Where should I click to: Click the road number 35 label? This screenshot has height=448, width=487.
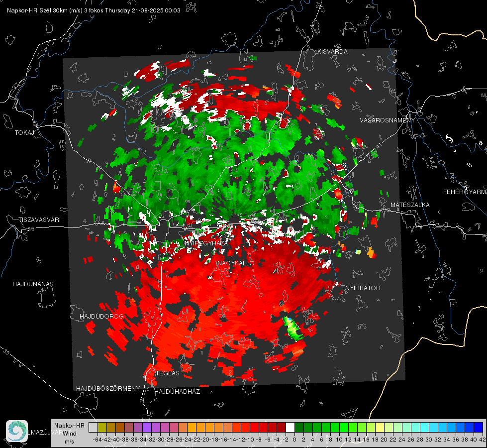point(6,351)
